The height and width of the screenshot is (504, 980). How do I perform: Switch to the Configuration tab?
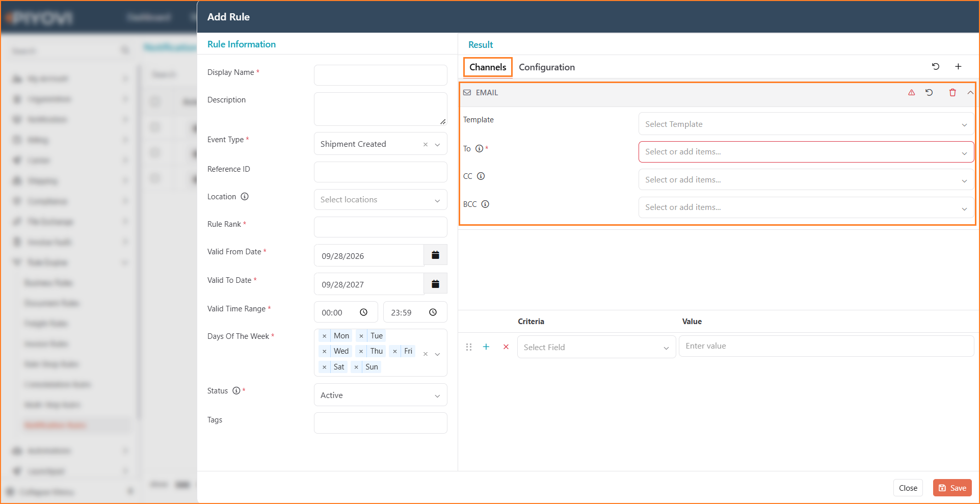pos(547,67)
